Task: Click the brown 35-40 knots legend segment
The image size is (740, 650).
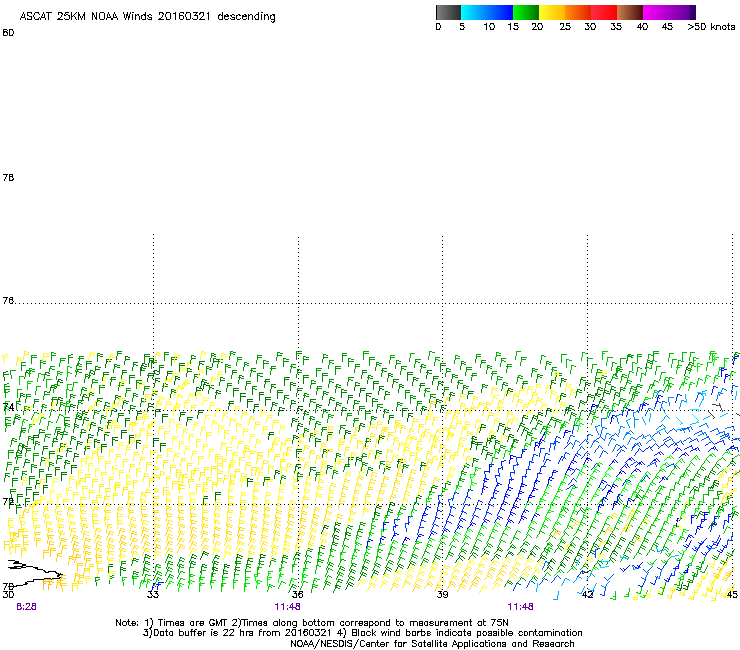Action: [630, 12]
